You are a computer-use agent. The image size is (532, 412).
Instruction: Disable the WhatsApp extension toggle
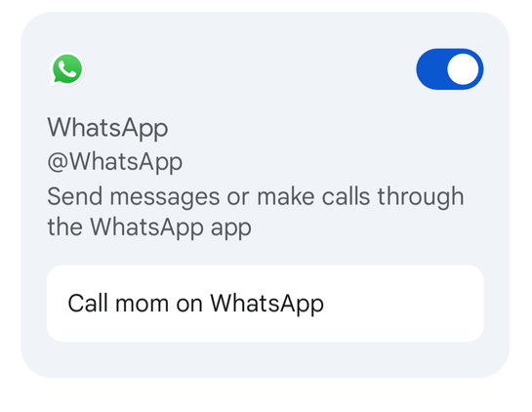pyautogui.click(x=450, y=69)
